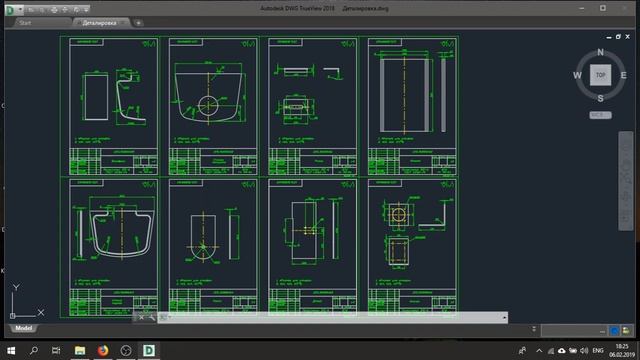Rotate view to North on ViewCube

tap(600, 52)
